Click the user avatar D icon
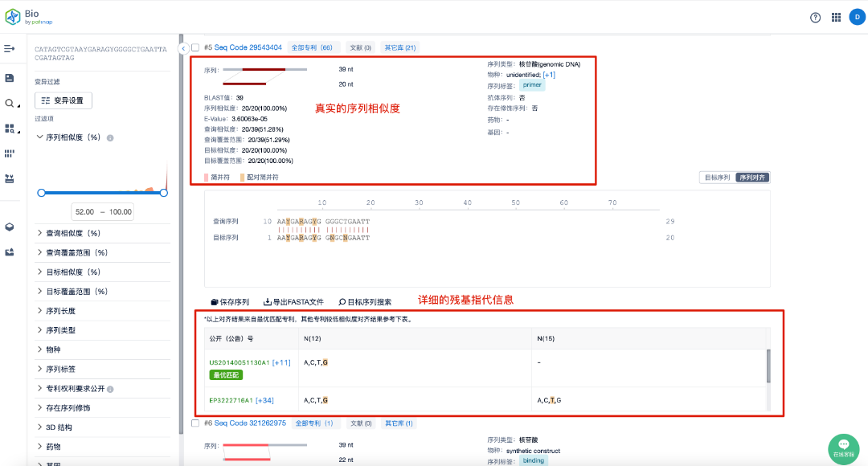The image size is (868, 466). point(857,17)
